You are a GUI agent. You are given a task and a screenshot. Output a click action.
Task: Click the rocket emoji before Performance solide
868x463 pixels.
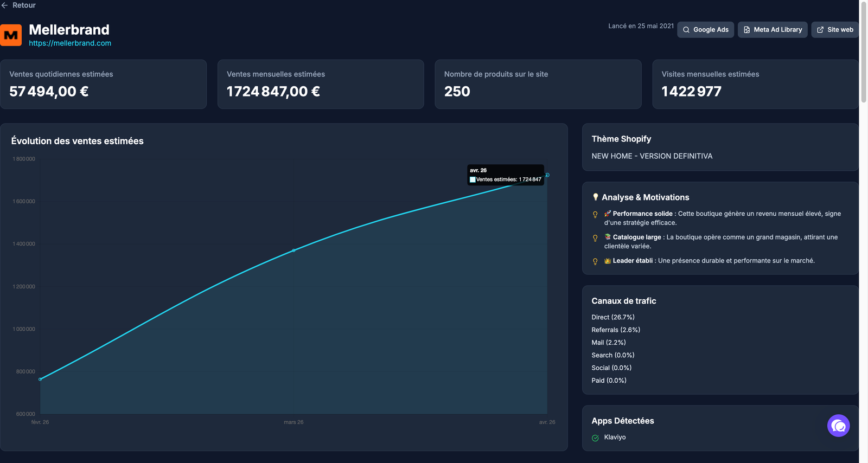click(608, 214)
